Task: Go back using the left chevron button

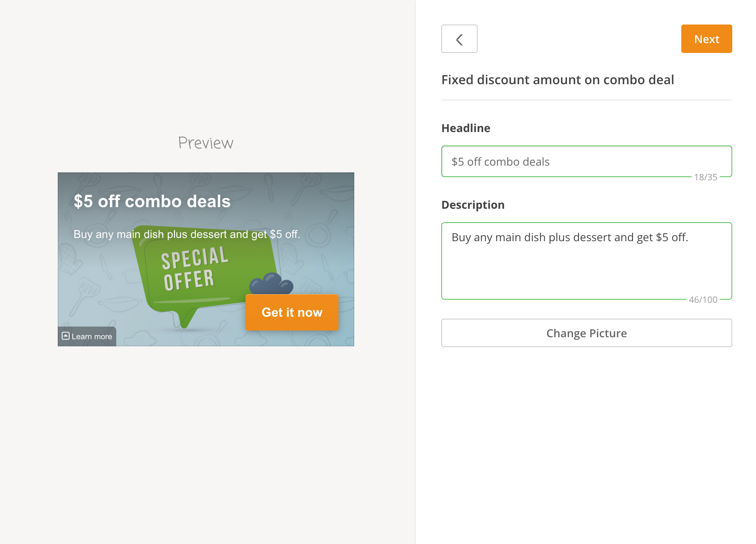Action: (459, 39)
